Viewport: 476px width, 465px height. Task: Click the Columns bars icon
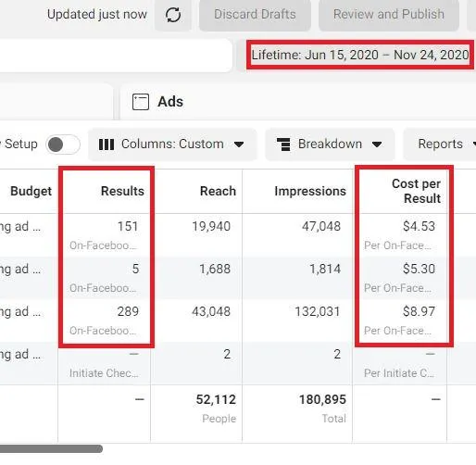(106, 145)
